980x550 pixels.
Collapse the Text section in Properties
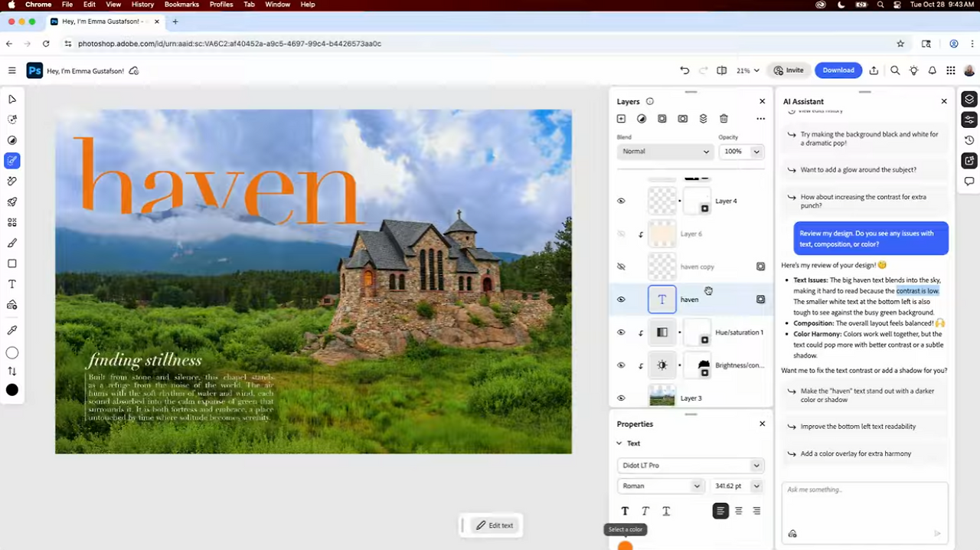click(619, 444)
